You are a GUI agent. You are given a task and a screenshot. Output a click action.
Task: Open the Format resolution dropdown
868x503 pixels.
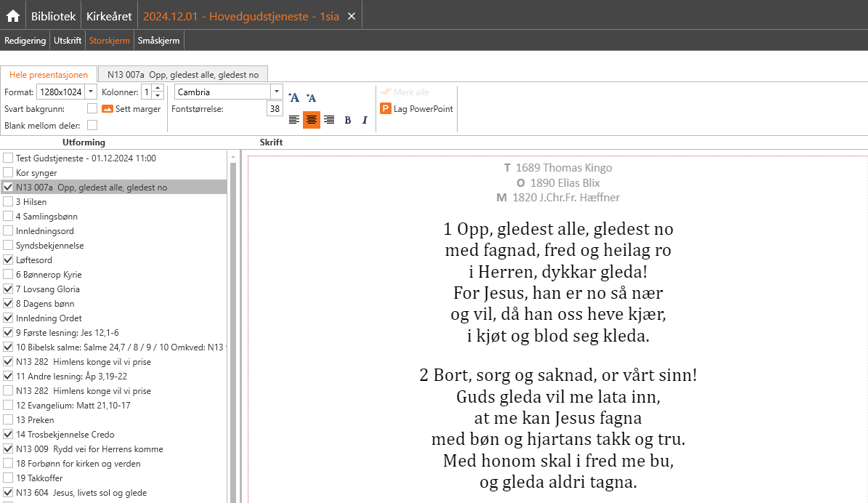click(x=91, y=92)
